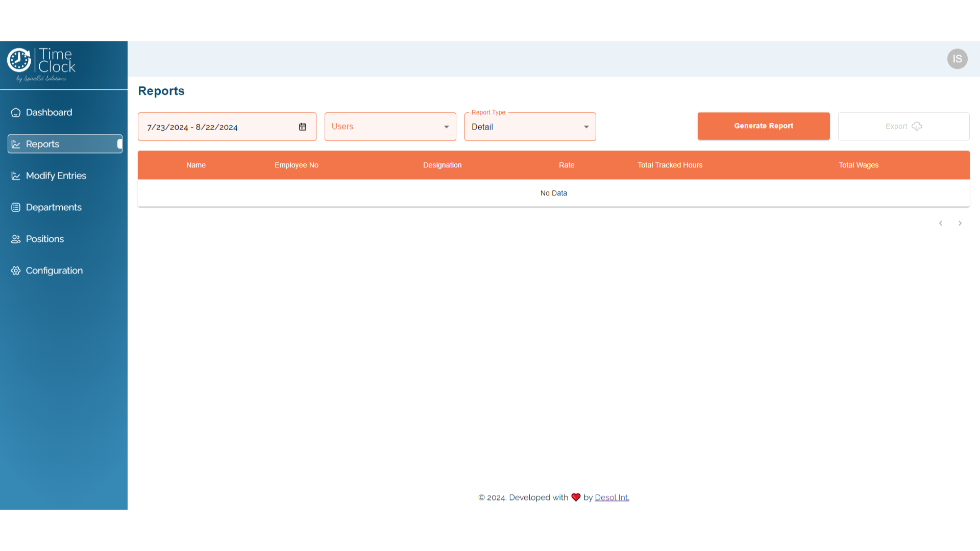
Task: Follow the Desol Int. link
Action: (x=611, y=497)
